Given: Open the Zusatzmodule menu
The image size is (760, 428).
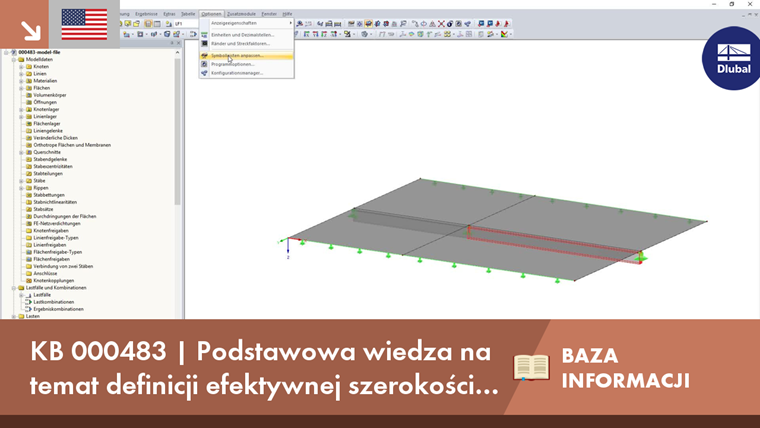Looking at the screenshot, I should 241,14.
